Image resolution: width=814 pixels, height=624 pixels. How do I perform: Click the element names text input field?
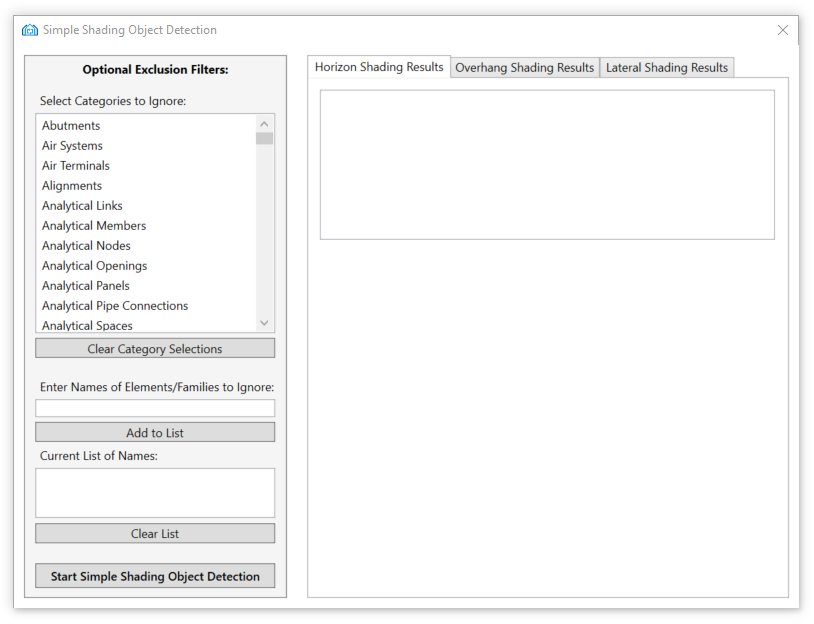(x=155, y=408)
